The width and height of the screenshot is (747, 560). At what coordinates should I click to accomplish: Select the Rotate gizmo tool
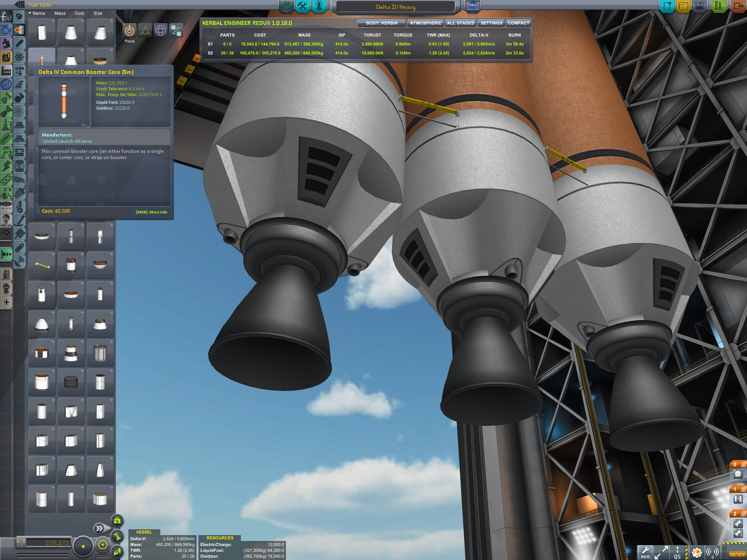click(161, 30)
